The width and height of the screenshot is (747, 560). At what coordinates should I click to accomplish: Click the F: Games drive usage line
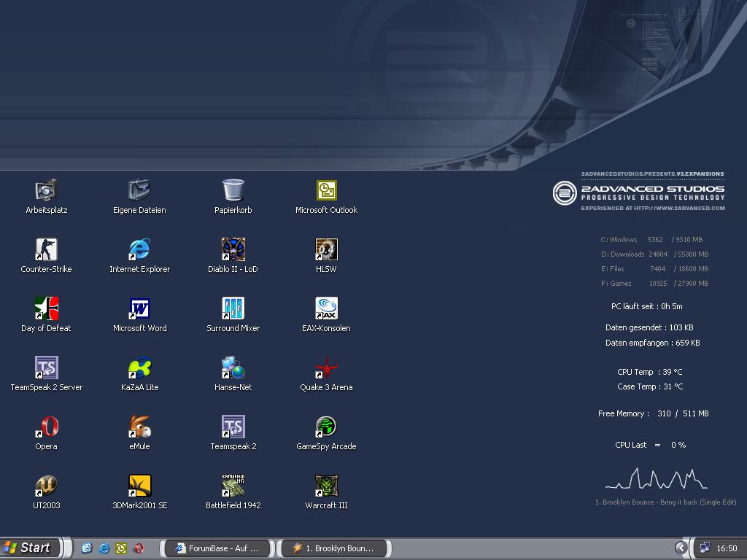[x=654, y=284]
